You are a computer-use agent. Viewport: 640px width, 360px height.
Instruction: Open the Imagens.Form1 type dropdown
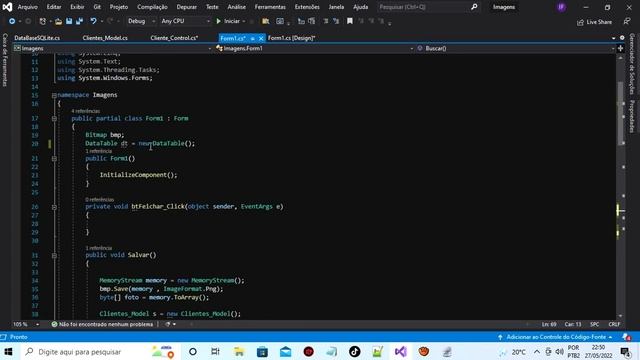pyautogui.click(x=314, y=48)
